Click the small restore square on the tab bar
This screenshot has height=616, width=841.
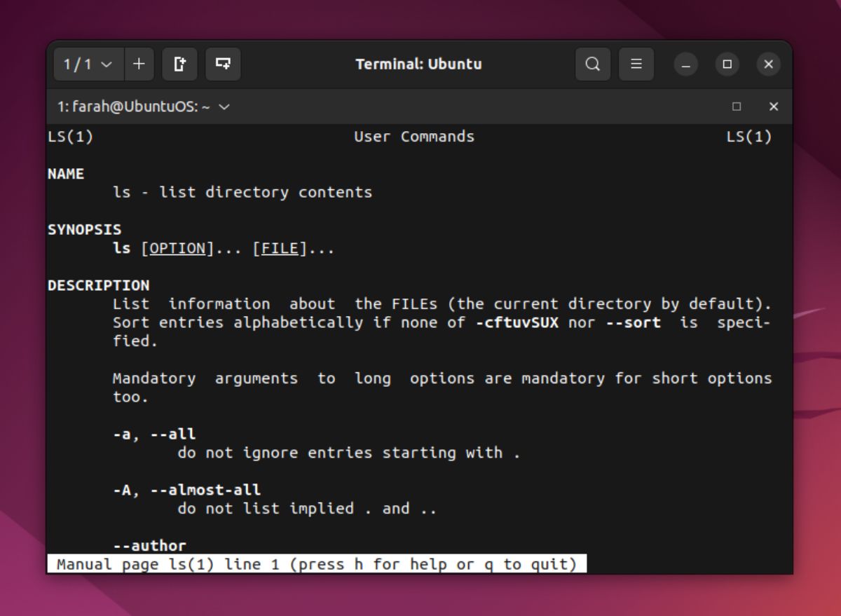pos(737,107)
